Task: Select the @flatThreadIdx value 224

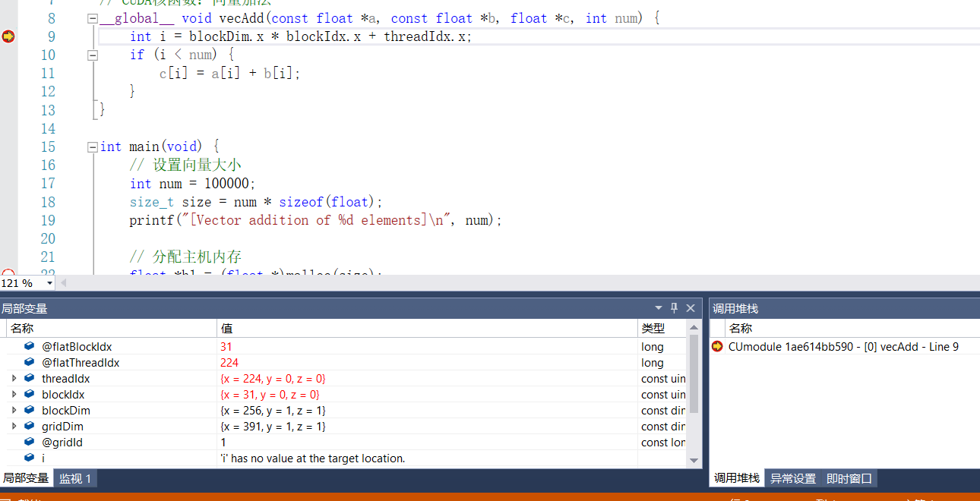Action: [x=229, y=362]
